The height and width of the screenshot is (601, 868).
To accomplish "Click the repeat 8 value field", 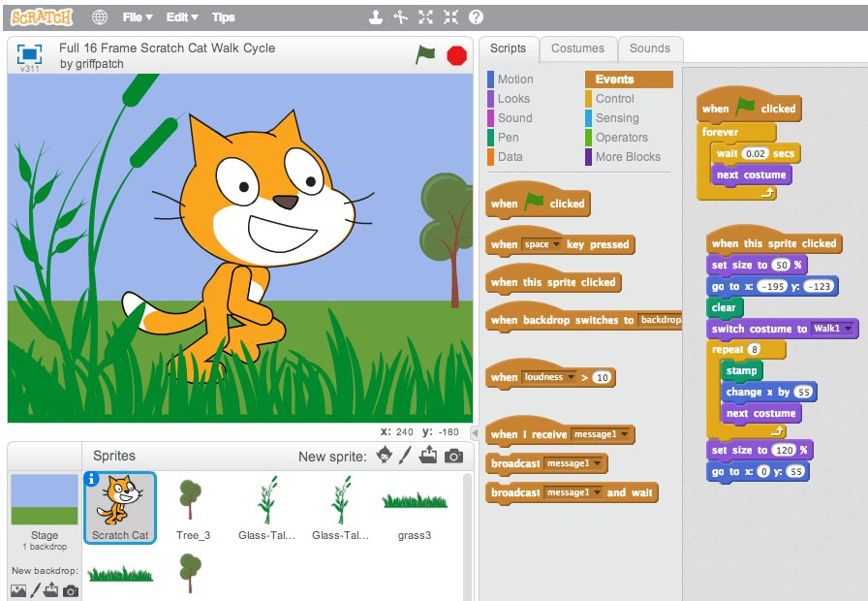I will (x=754, y=350).
